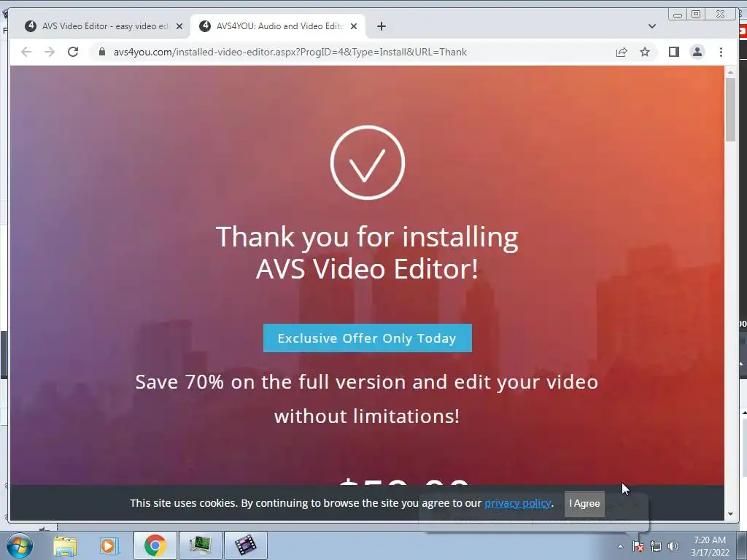Go back to the previous page

(x=26, y=52)
